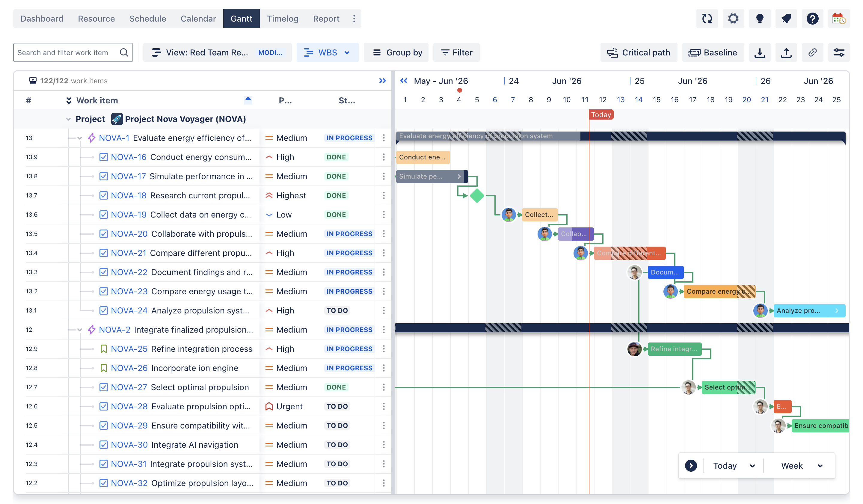
Task: Open the NOVA-28 issue link
Action: tap(129, 406)
